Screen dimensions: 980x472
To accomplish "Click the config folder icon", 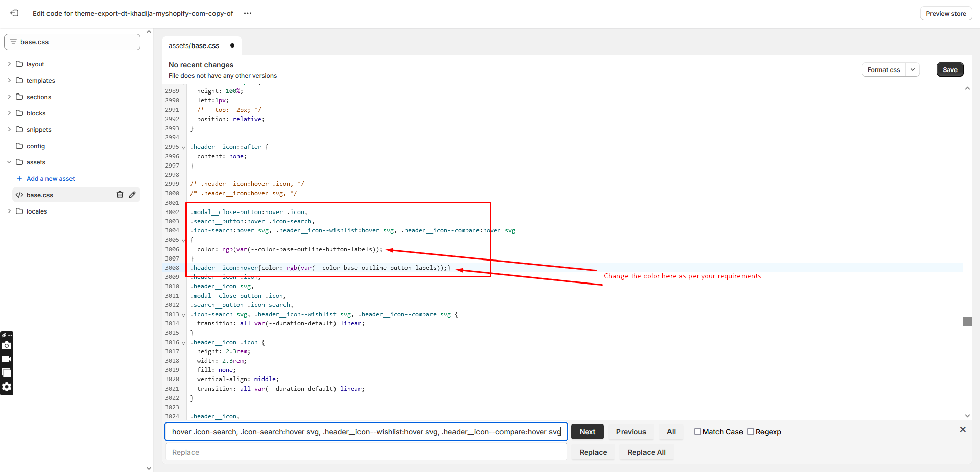I will pyautogui.click(x=19, y=146).
